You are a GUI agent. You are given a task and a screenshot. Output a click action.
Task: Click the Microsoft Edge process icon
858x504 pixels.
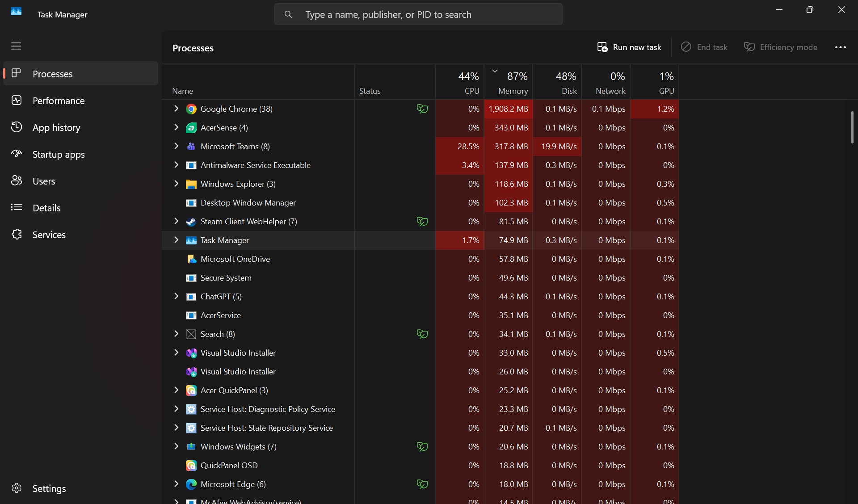click(x=191, y=484)
